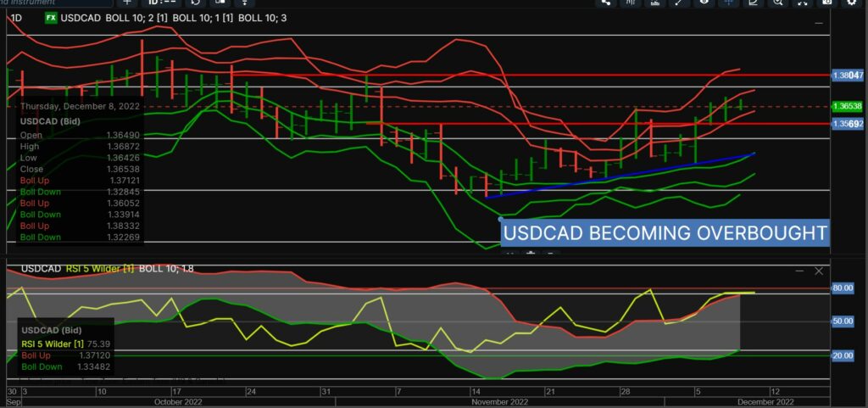This screenshot has width=868, height=408.
Task: Minimize the RSI indicator panel
Action: pos(799,271)
